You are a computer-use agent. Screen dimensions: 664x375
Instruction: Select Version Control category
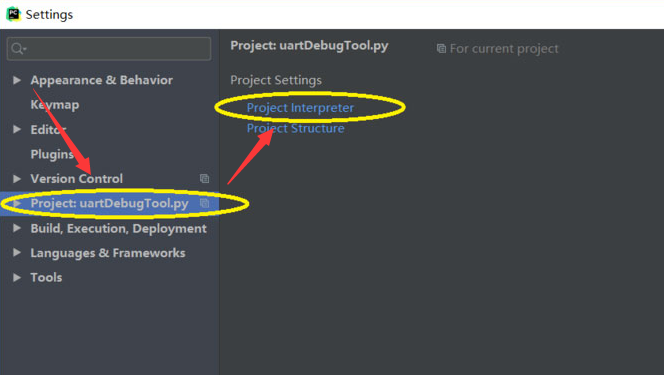(77, 179)
